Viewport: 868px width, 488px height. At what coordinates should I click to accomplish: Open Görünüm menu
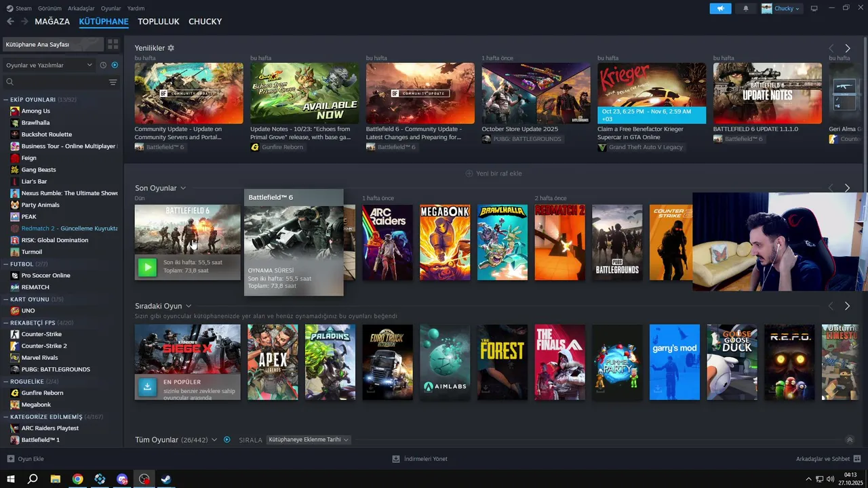point(50,8)
